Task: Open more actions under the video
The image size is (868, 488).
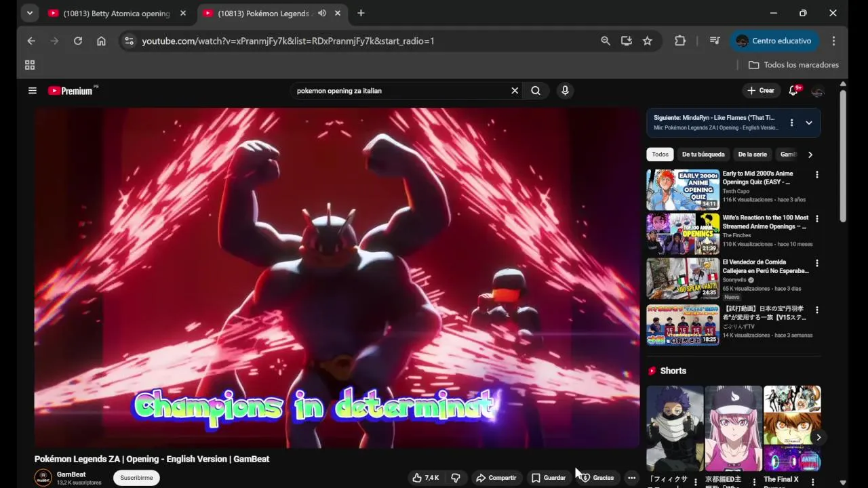Action: [631, 478]
